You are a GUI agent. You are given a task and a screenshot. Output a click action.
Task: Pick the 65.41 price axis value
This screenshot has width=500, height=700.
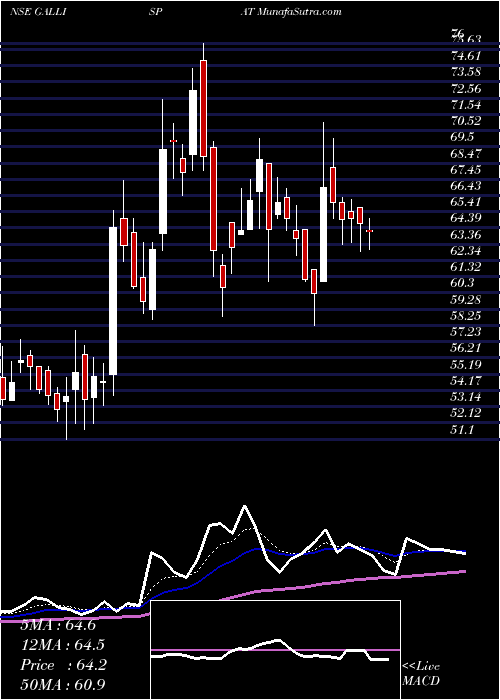tap(466, 202)
